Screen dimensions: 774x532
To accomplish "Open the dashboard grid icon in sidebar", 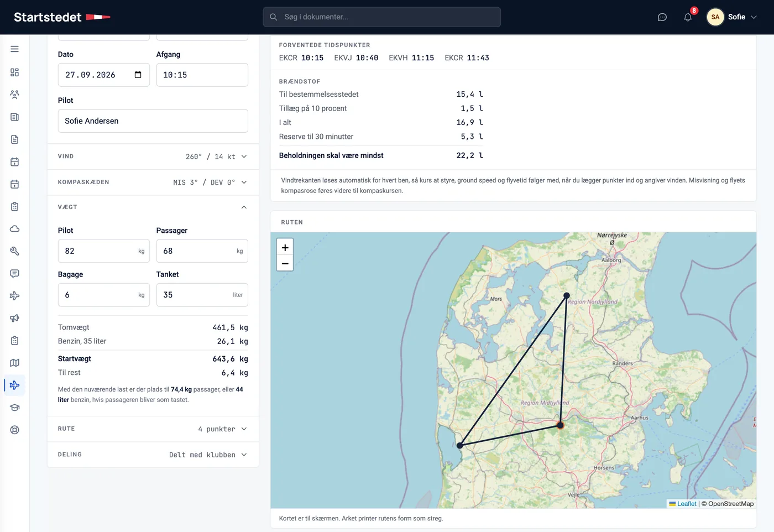I will (x=15, y=72).
